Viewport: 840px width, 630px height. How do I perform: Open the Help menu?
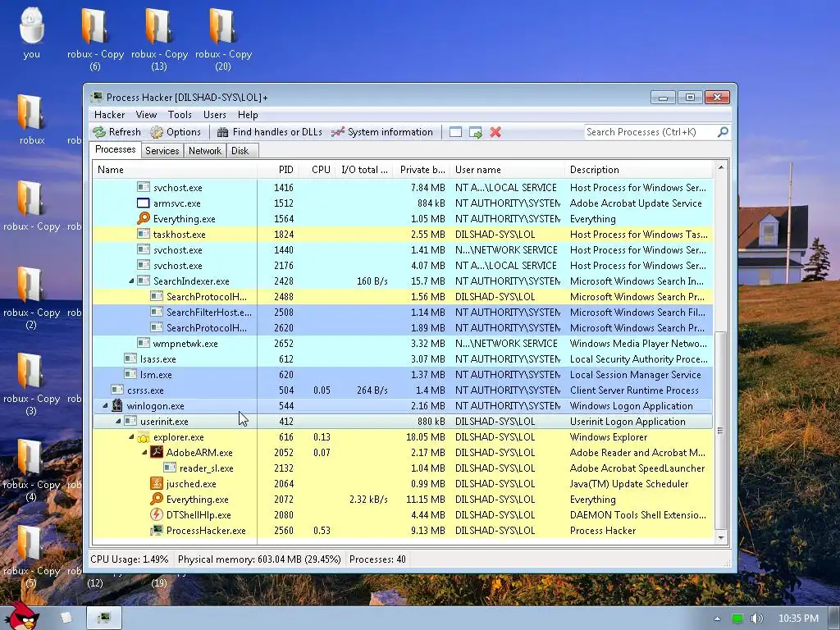(x=248, y=115)
